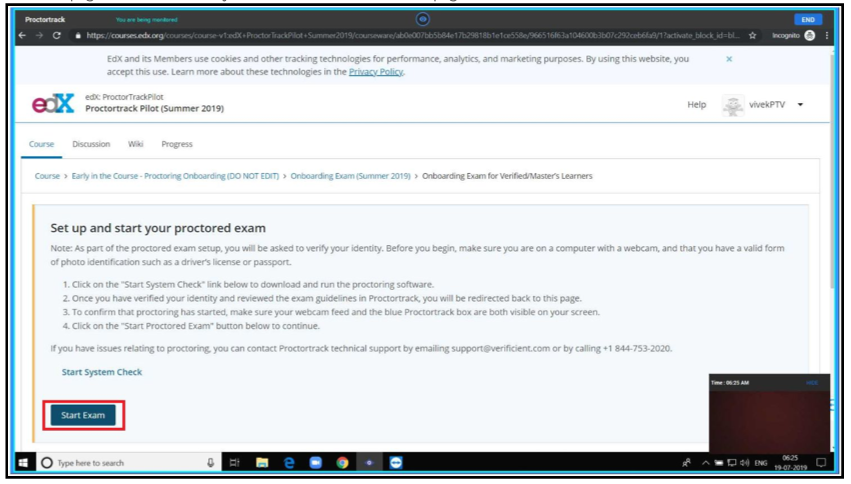Click the ENG language indicator
The image size is (851, 484).
pos(761,463)
